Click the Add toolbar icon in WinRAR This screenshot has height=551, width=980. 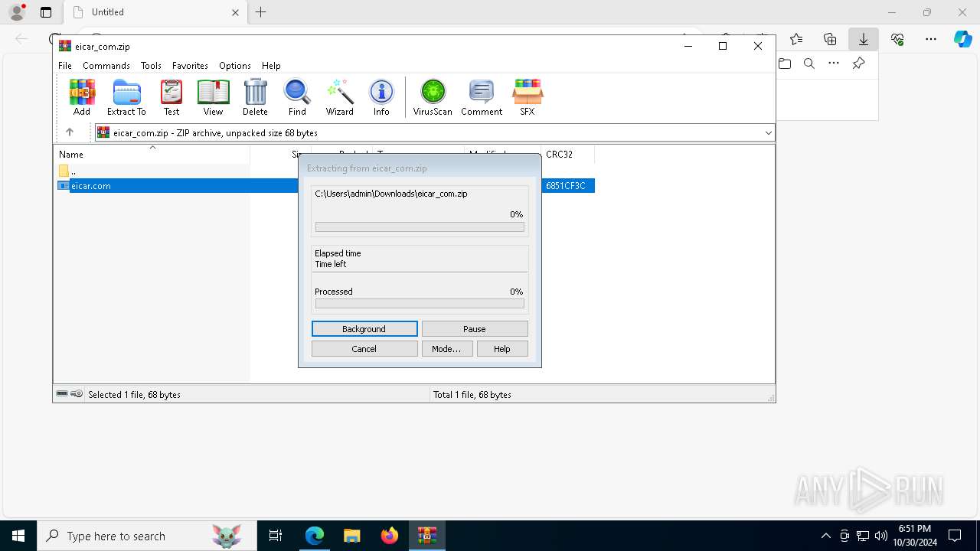(82, 97)
